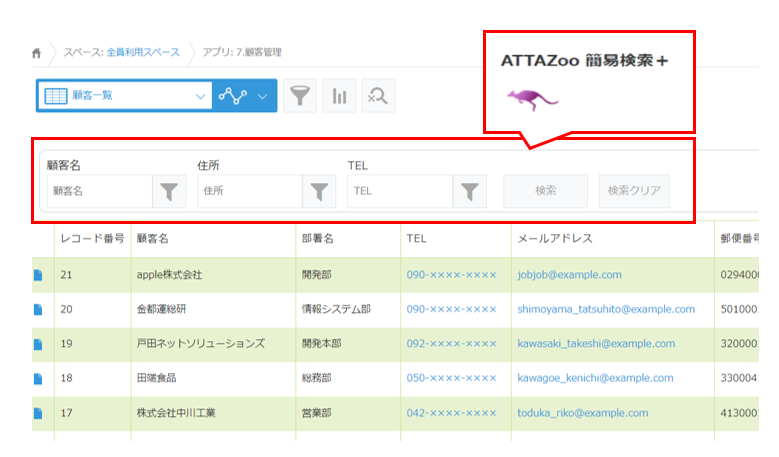The width and height of the screenshot is (779, 457).
Task: Open record 19 via its document icon
Action: [38, 344]
